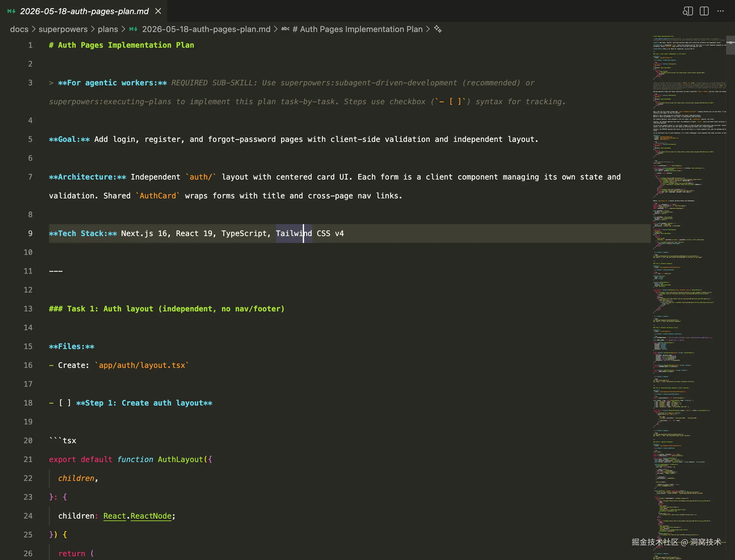Click 'AuthLayout' in the function declaration
The height and width of the screenshot is (560, 735).
click(180, 459)
